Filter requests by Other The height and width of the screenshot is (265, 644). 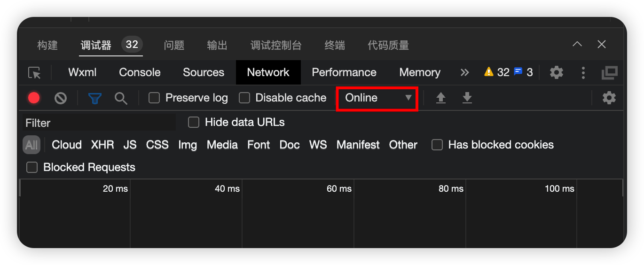click(x=403, y=145)
